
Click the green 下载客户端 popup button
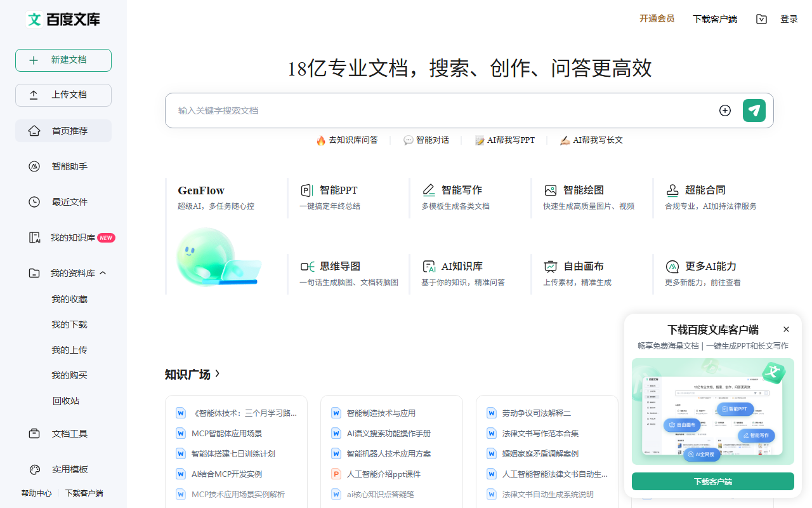[713, 481]
